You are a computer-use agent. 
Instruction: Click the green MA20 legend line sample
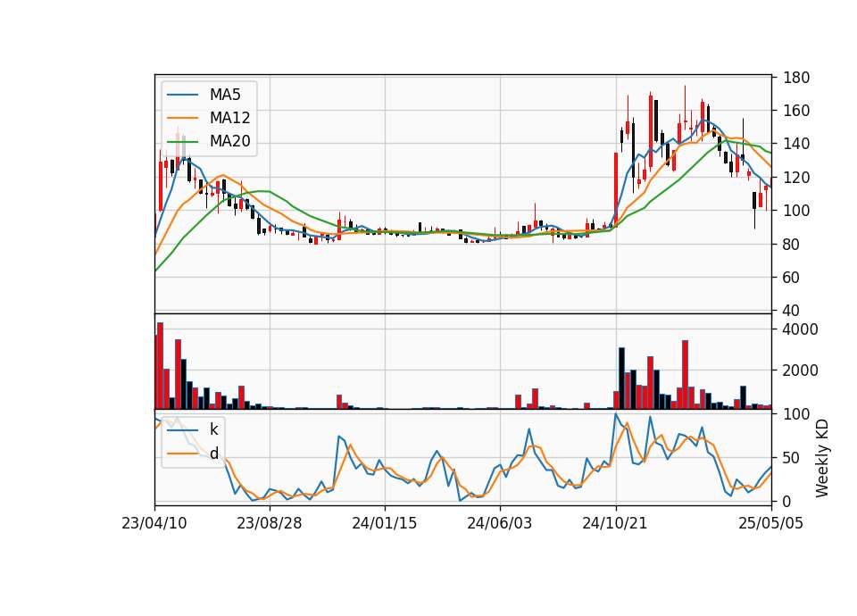pos(182,142)
